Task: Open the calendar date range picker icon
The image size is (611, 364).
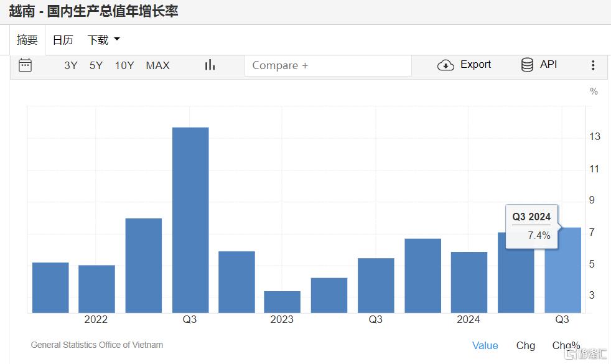Action: [x=25, y=65]
